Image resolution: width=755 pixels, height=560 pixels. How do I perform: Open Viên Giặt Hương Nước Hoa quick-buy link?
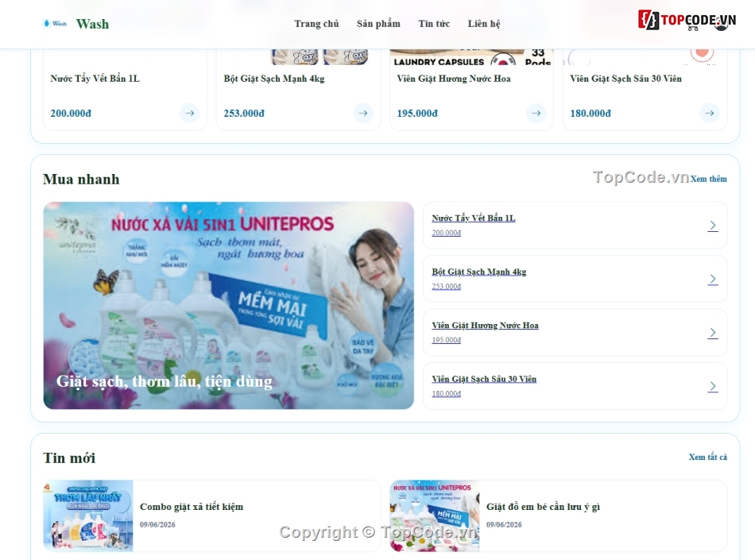[x=485, y=325]
